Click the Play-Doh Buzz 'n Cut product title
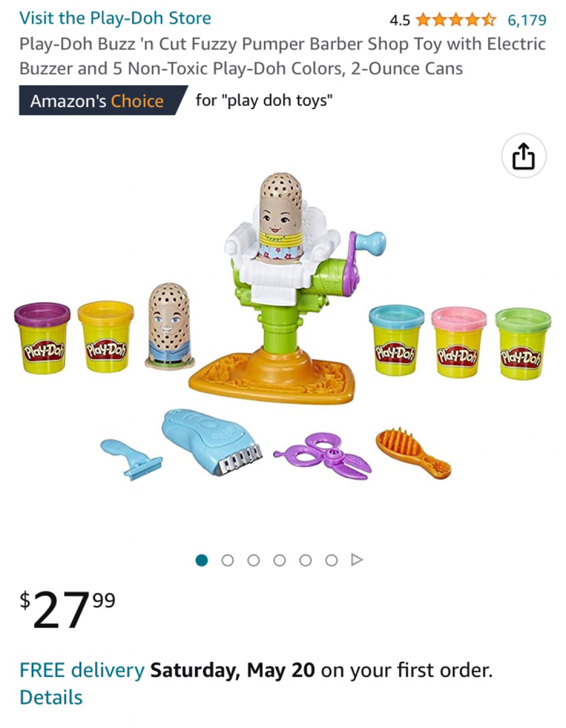The height and width of the screenshot is (728, 566). pyautogui.click(x=282, y=56)
